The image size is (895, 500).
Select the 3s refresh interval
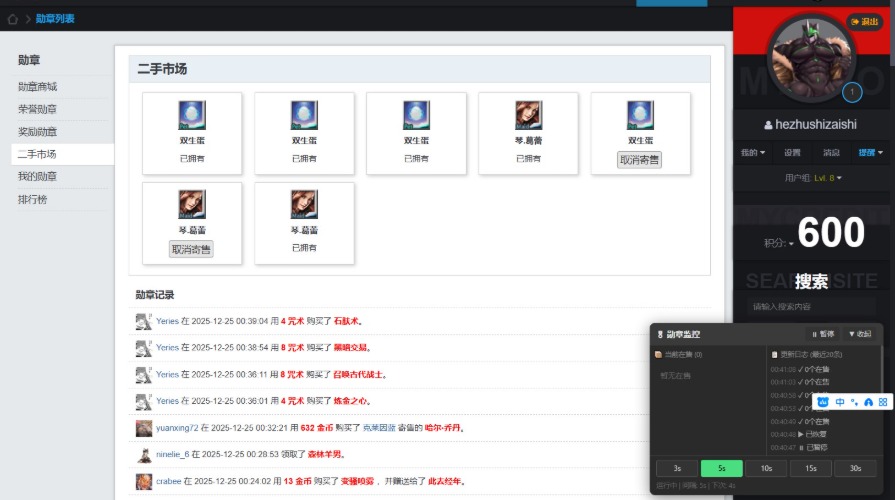coord(678,468)
